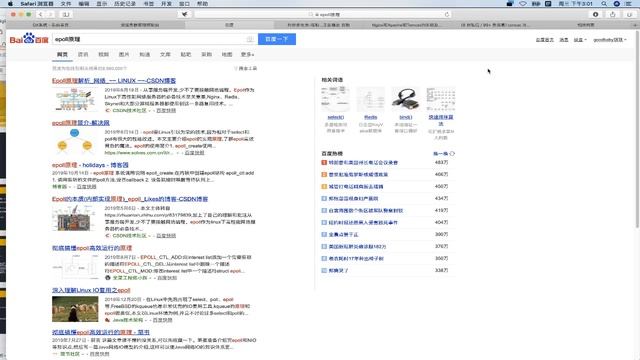Click the menu bar clock showing 3:01
Viewport: 640px width, 360px height.
pos(576,4)
